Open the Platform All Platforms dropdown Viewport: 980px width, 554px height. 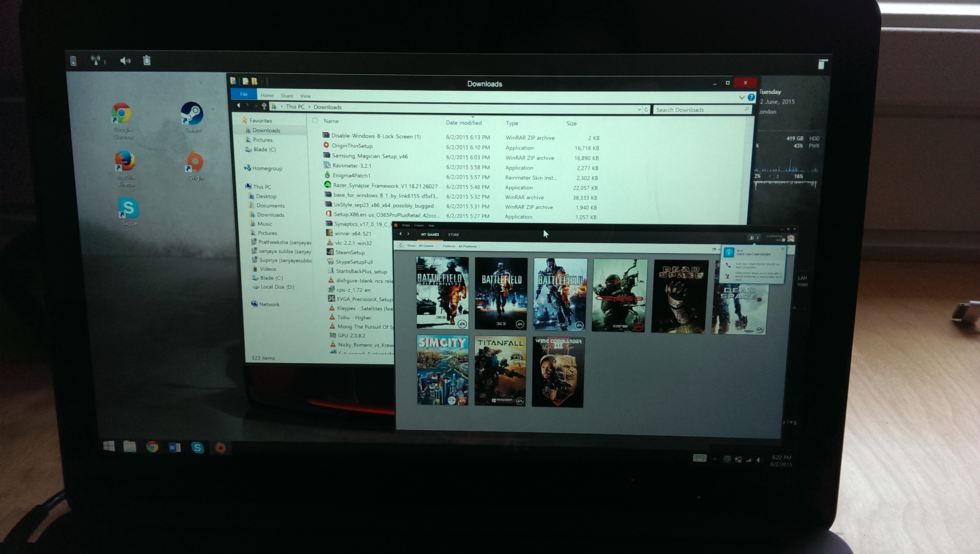point(469,246)
